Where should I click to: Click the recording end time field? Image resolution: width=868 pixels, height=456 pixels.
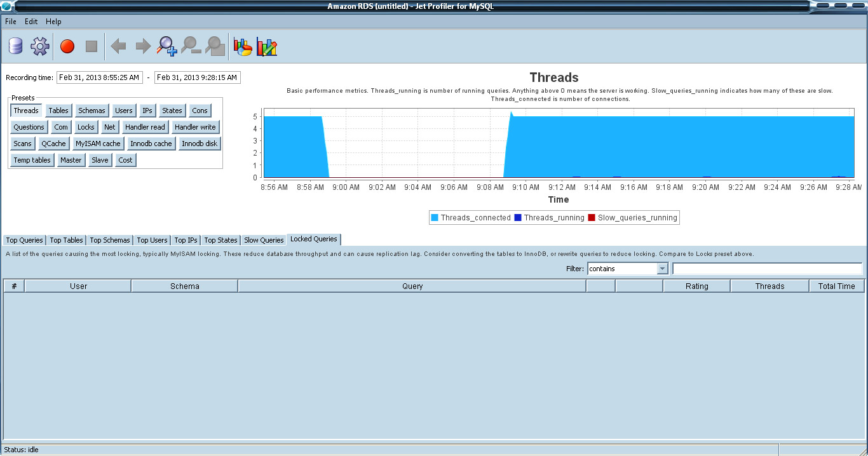[x=197, y=77]
